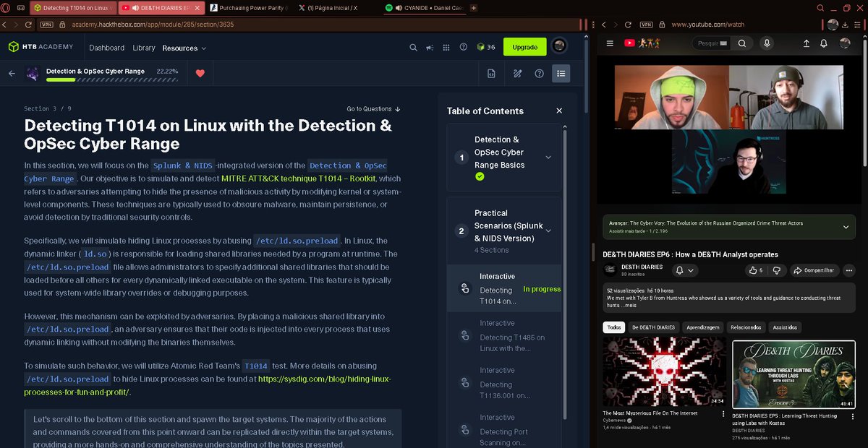Open HTB Academy user avatar menu

559,47
